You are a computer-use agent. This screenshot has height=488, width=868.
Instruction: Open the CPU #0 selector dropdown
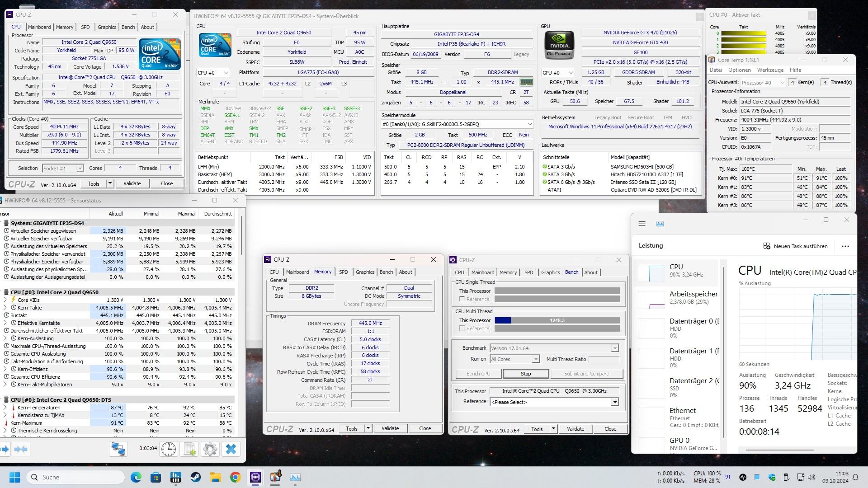[x=213, y=73]
